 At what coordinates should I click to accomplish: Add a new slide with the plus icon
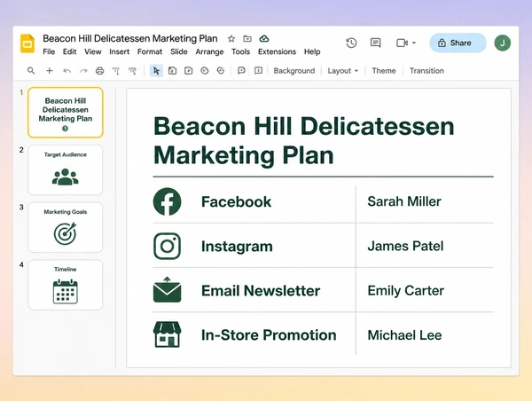[50, 71]
